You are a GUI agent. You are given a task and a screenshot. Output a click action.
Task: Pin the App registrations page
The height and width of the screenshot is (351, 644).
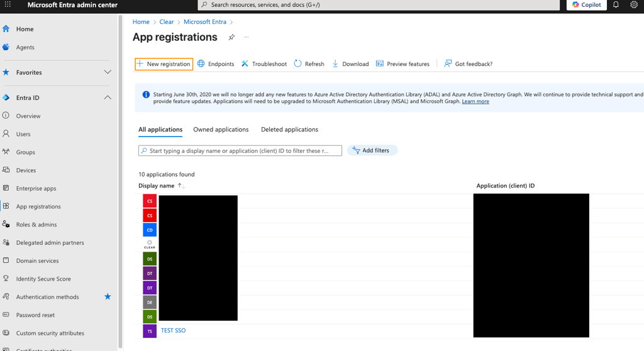point(231,37)
